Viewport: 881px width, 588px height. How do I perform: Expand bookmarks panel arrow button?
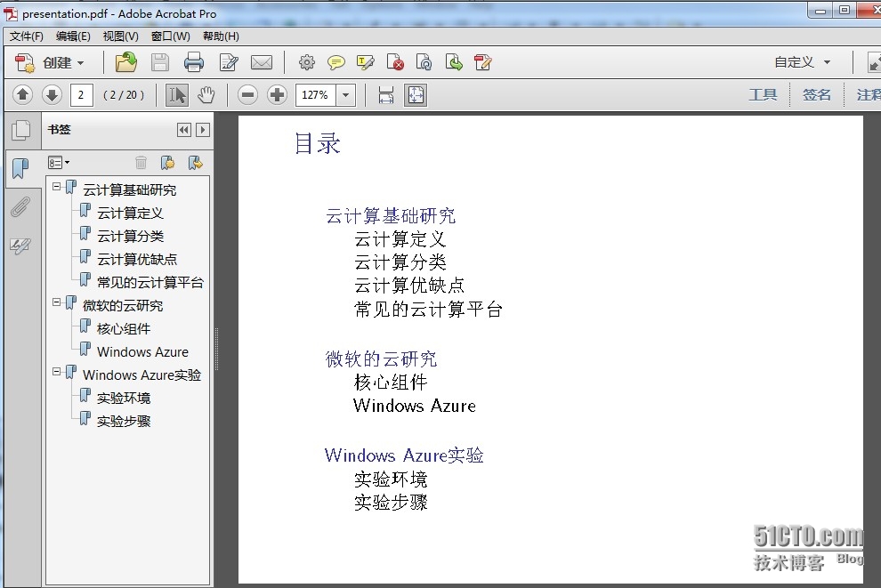point(203,130)
